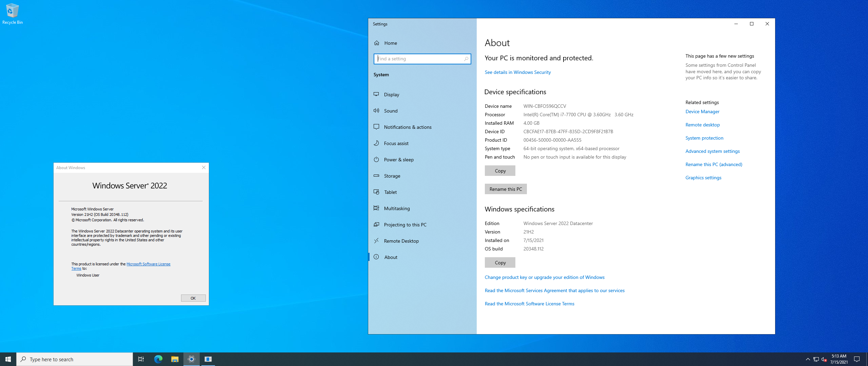Open Task View from the taskbar

coord(141,359)
